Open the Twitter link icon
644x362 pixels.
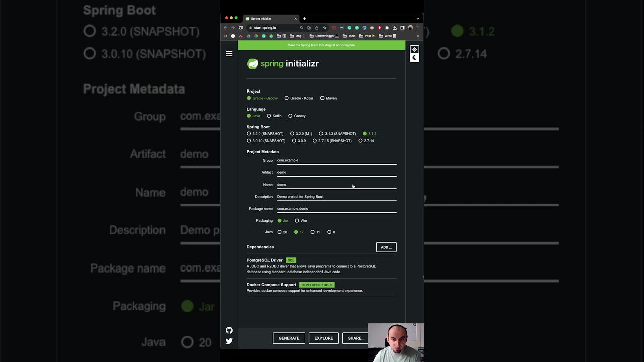pos(229,341)
